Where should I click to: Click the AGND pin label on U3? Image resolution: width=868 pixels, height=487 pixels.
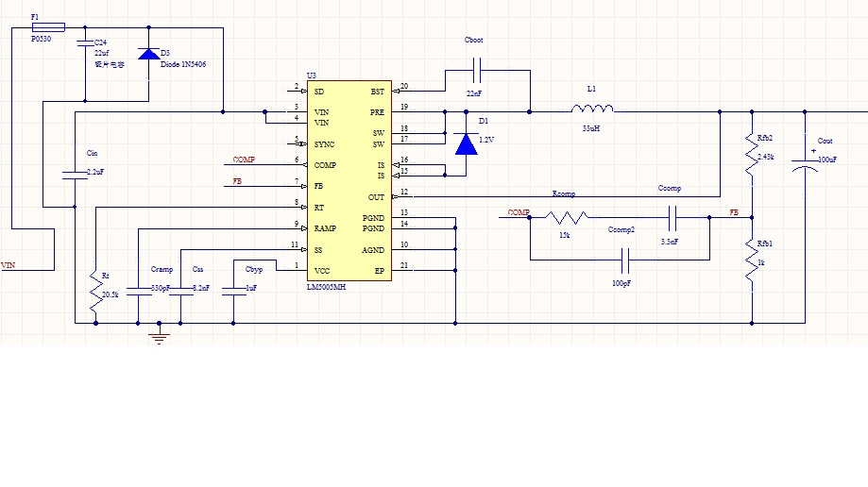click(373, 250)
